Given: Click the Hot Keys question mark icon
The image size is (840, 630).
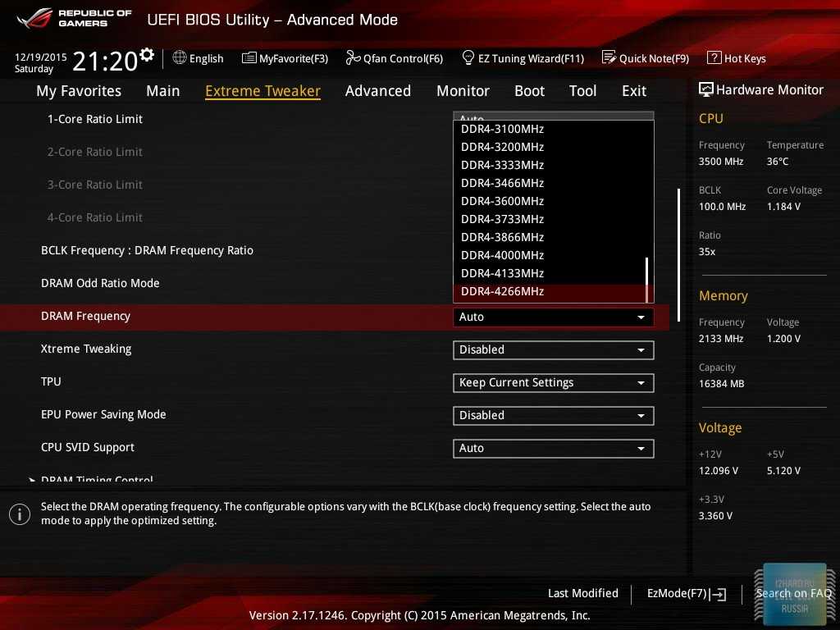Looking at the screenshot, I should click(714, 57).
